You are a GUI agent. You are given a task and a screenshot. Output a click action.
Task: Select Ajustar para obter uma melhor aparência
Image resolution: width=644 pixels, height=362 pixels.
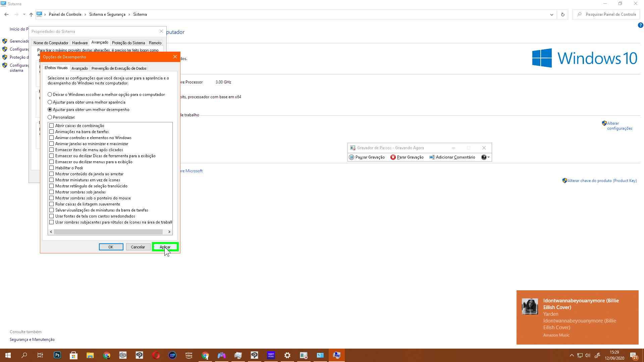[50, 102]
